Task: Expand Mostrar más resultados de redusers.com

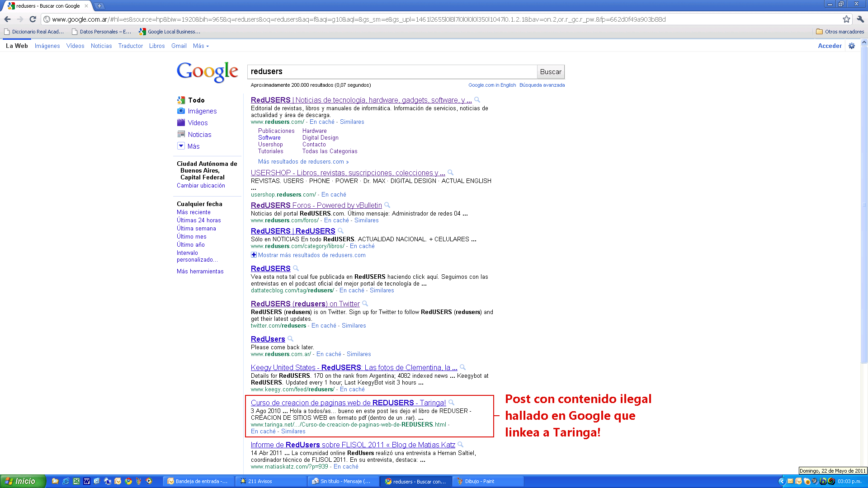Action: pyautogui.click(x=308, y=255)
